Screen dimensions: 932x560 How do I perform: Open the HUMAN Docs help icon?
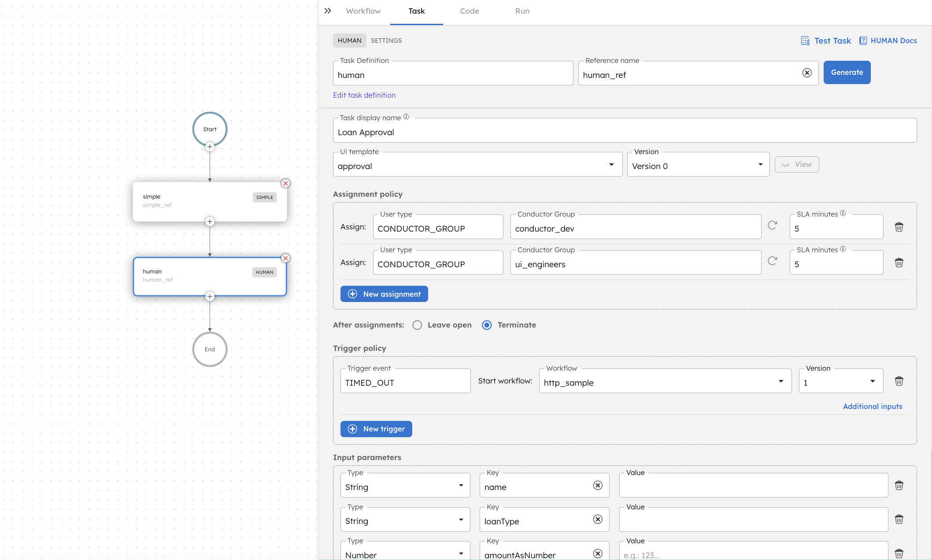click(863, 41)
